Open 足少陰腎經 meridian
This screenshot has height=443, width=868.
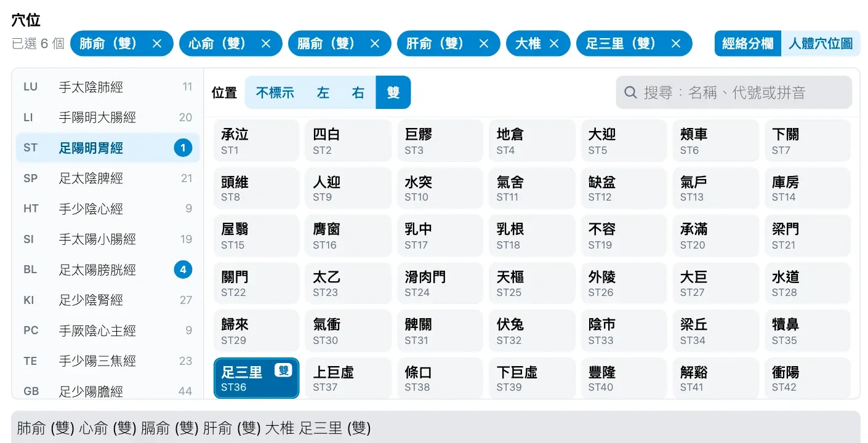(108, 300)
